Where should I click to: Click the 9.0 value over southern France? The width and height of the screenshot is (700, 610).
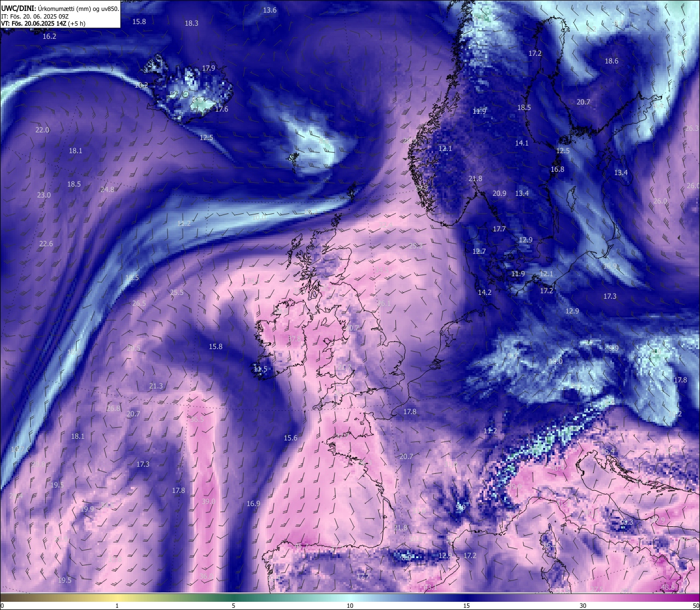[x=460, y=508]
